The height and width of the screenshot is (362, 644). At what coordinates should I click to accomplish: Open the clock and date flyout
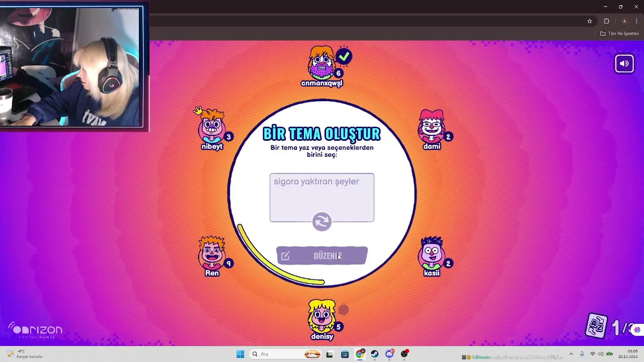coord(628,354)
